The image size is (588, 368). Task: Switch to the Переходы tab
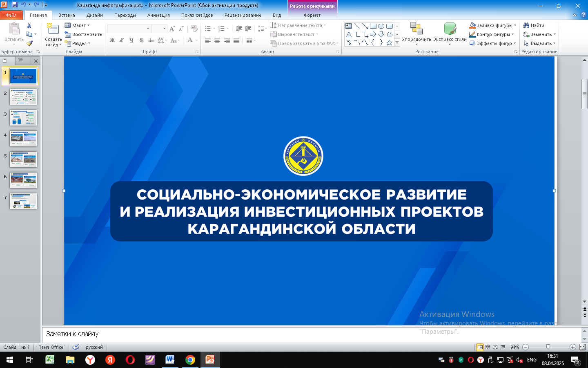pyautogui.click(x=125, y=15)
